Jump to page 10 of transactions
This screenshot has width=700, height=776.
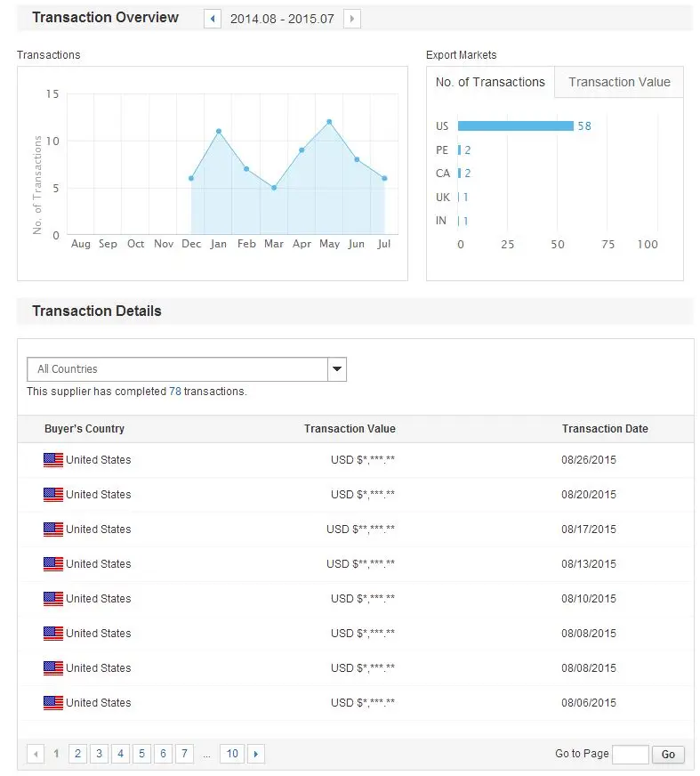point(232,754)
